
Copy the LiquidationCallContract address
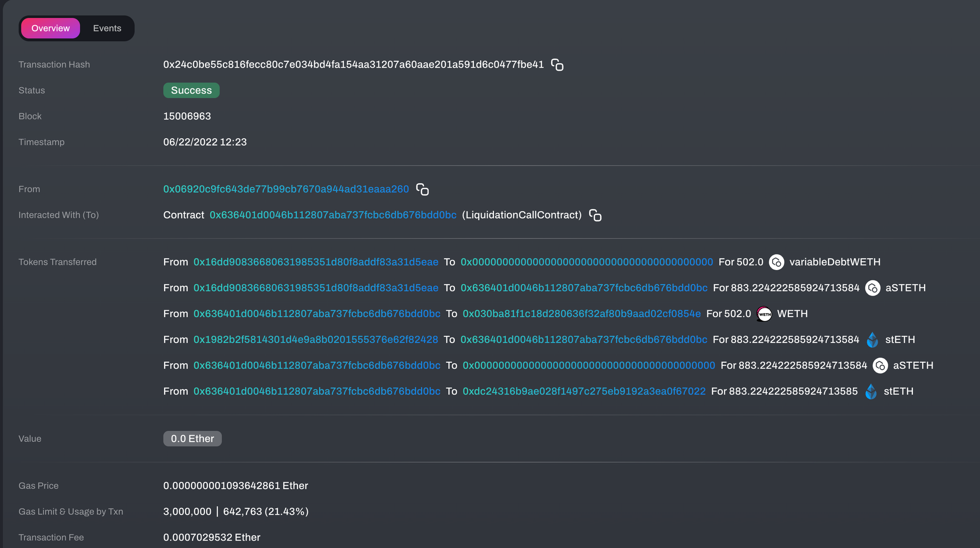tap(595, 215)
